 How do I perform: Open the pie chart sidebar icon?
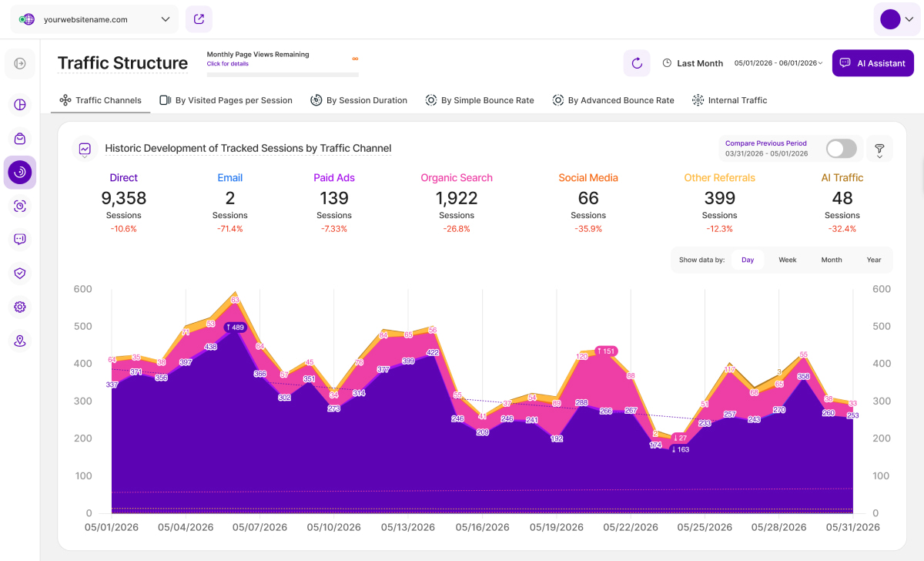20,105
